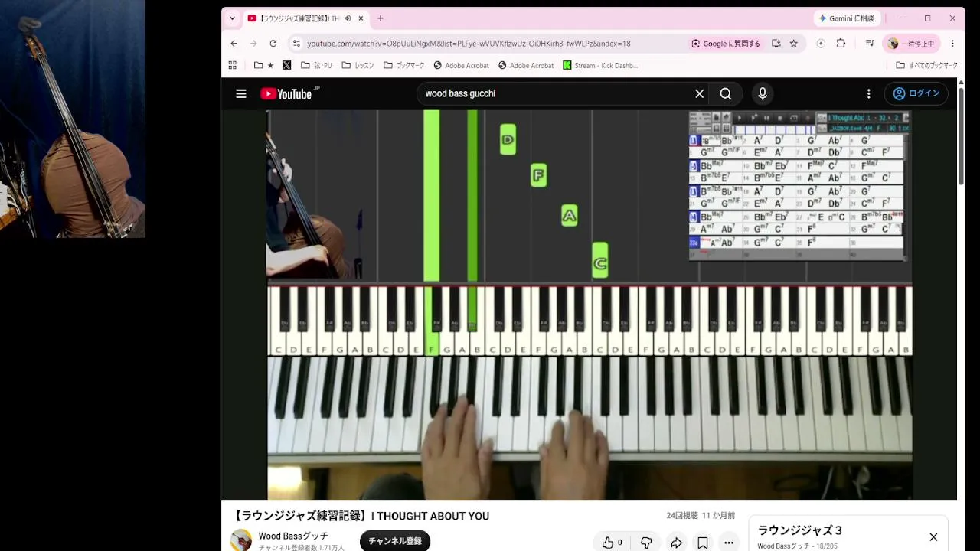Click the ラウンジジャズ３ playlist title
Screen dimensions: 980x551
pos(800,530)
